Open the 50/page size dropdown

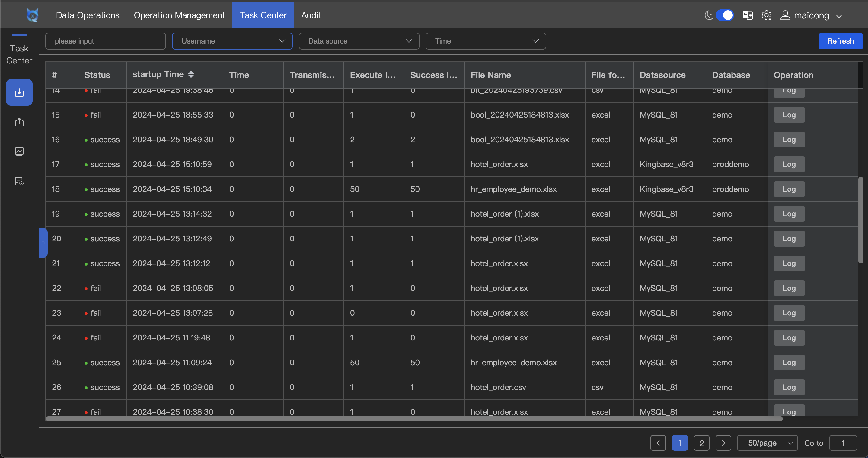pyautogui.click(x=767, y=443)
